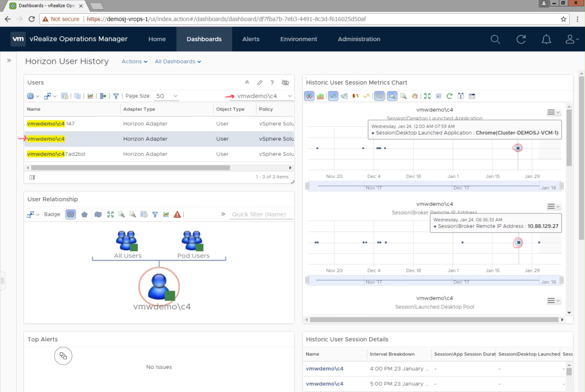Edit the Users widget with pencil icon

pos(260,83)
